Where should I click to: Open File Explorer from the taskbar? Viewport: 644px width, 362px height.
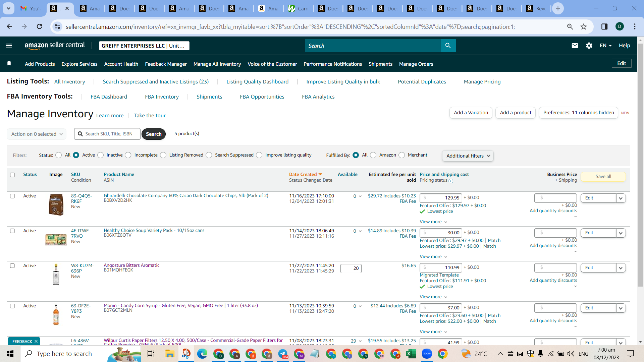[170, 354]
